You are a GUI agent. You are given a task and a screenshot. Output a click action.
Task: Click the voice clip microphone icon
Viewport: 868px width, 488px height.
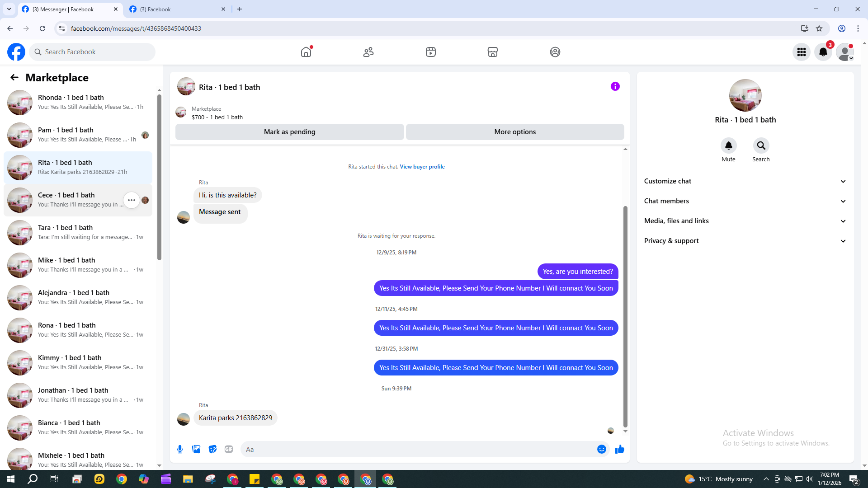pyautogui.click(x=180, y=449)
